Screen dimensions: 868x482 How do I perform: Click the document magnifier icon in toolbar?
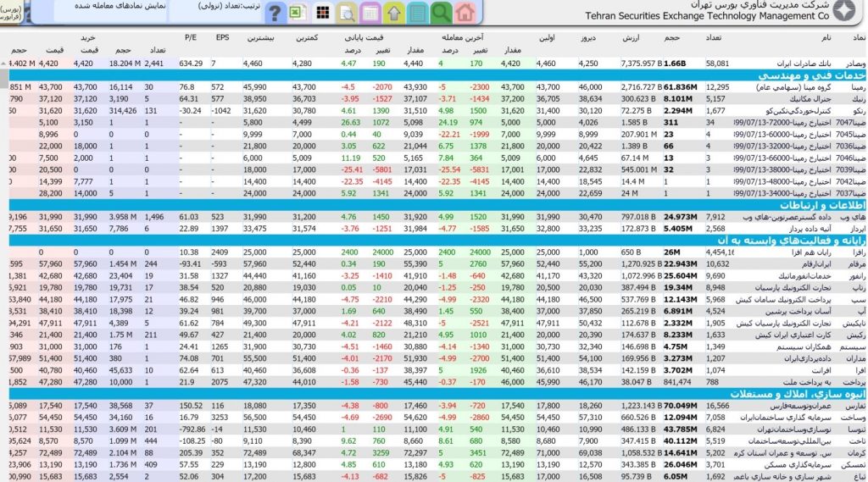[347, 12]
